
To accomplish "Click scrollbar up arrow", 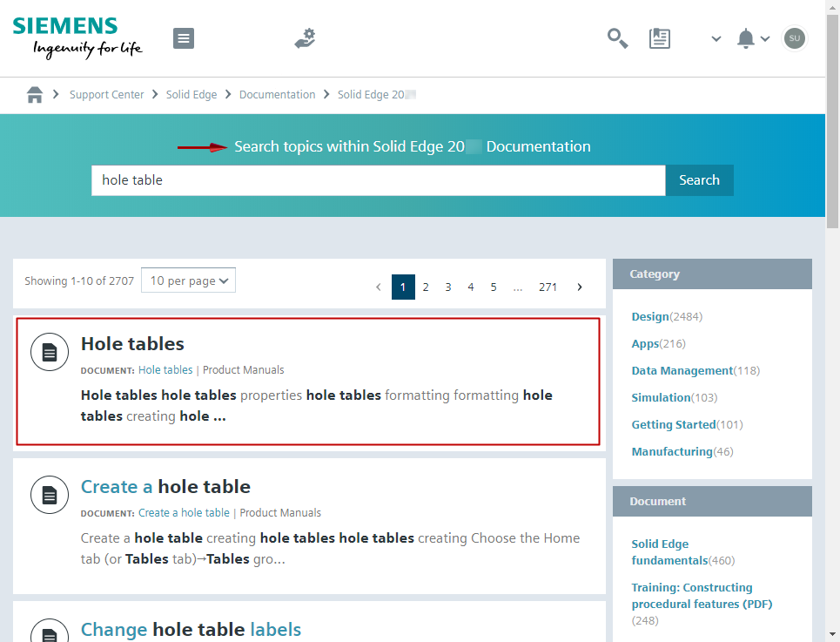I will (832, 6).
